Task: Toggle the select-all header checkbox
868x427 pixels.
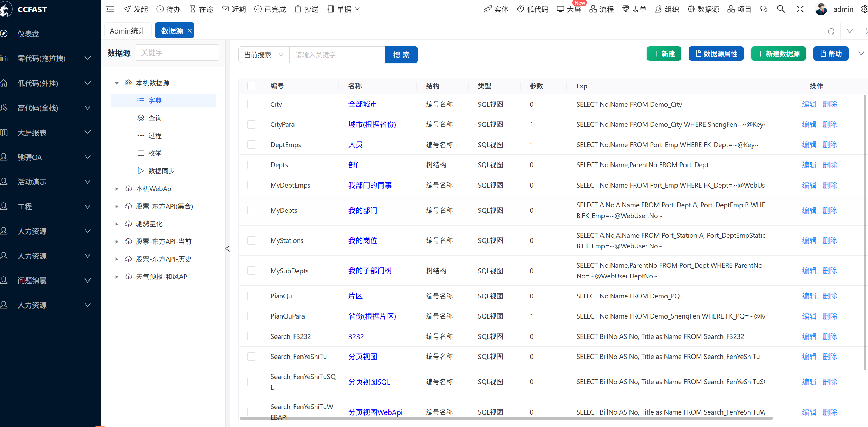Action: point(251,86)
